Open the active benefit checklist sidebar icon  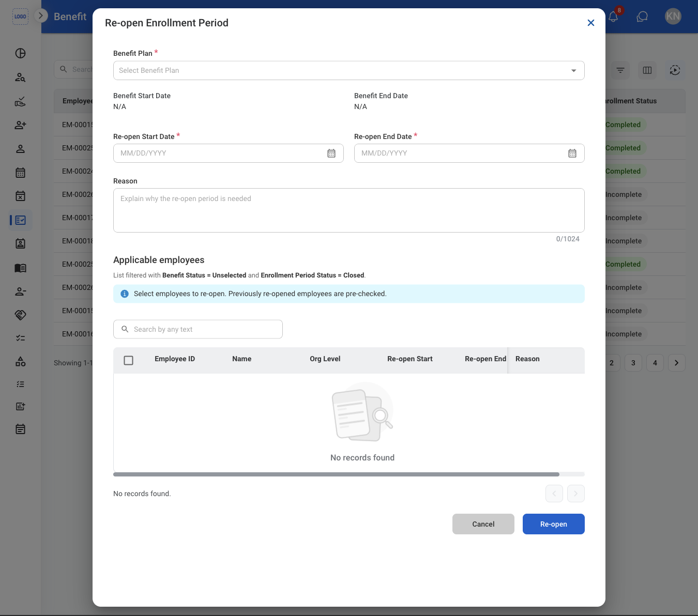[x=21, y=220]
